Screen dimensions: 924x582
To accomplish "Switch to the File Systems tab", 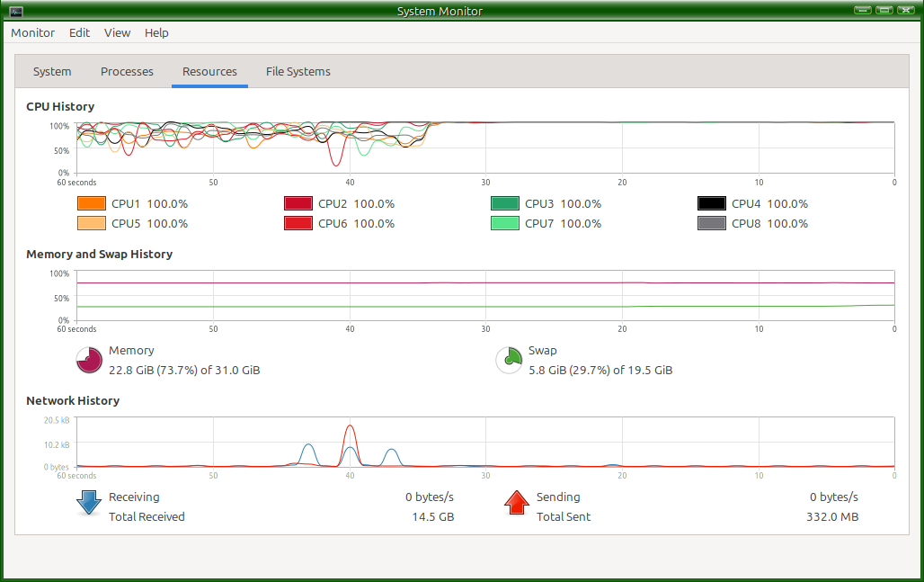I will point(298,71).
